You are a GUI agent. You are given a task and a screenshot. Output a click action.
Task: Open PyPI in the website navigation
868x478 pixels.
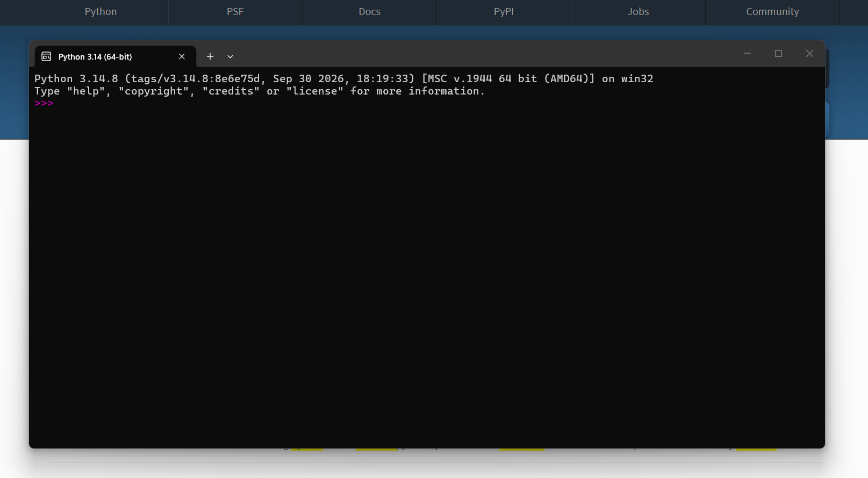tap(504, 12)
